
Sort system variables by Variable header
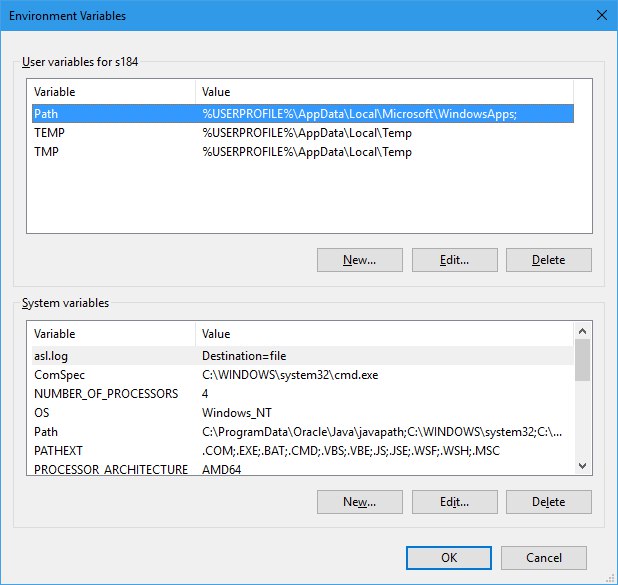[x=114, y=334]
